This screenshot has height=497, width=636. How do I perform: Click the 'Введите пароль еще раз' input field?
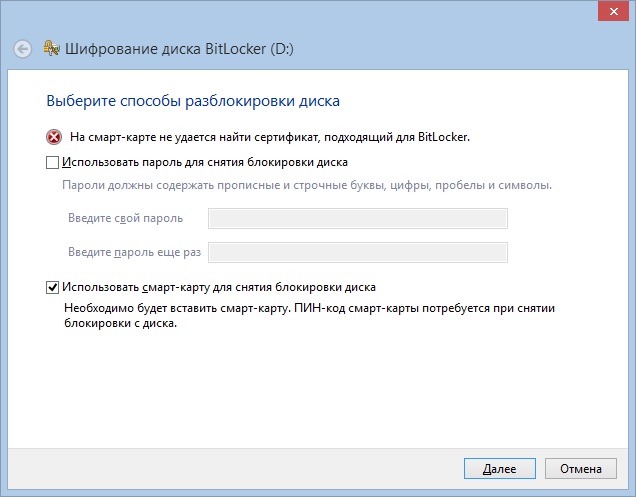coord(357,253)
